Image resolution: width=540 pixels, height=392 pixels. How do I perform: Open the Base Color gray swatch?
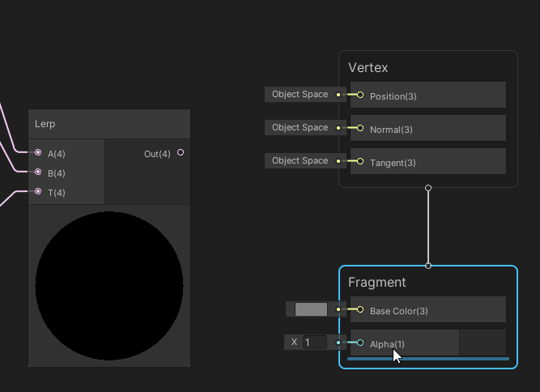click(311, 309)
